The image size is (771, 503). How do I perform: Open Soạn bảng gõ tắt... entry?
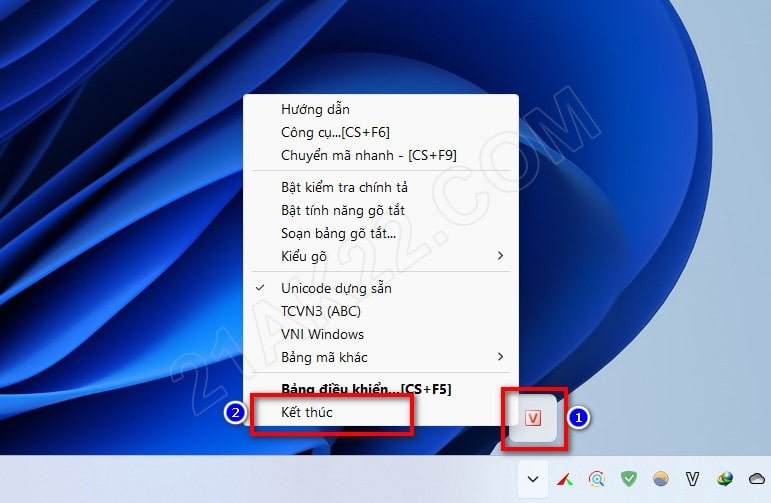(381, 233)
